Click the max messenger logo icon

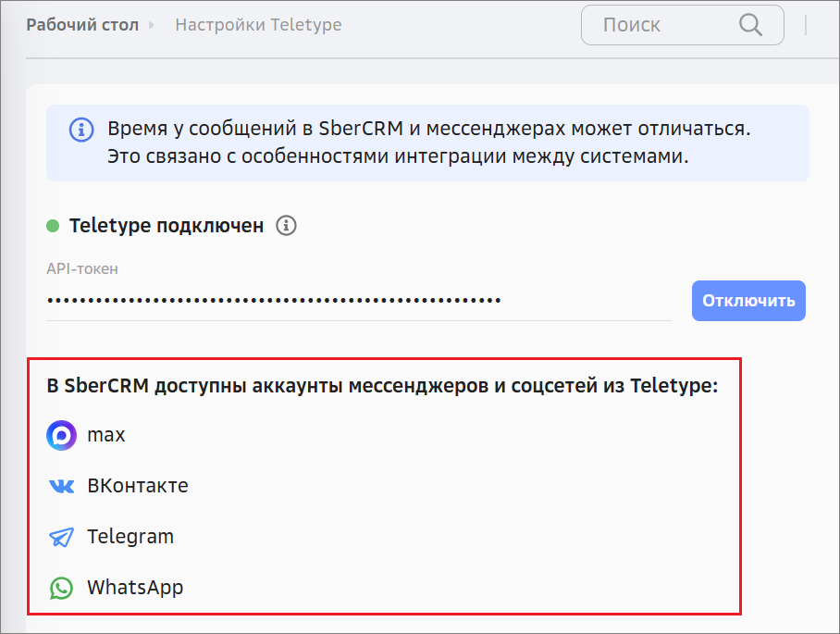[61, 435]
